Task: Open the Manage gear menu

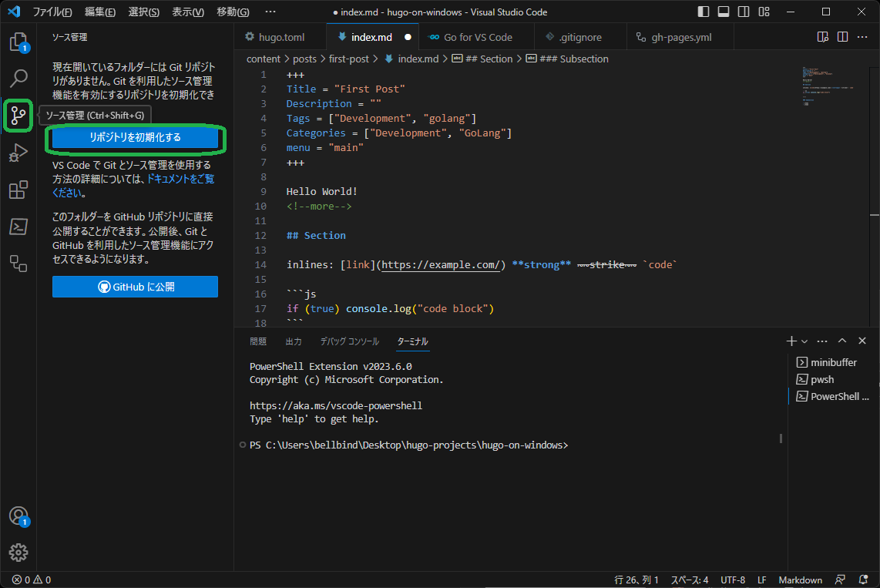Action: (18, 553)
